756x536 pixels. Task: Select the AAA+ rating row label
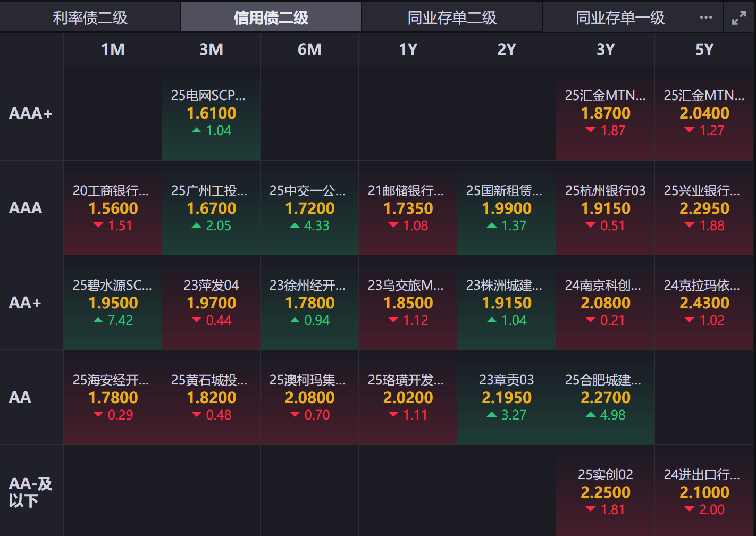point(31,113)
